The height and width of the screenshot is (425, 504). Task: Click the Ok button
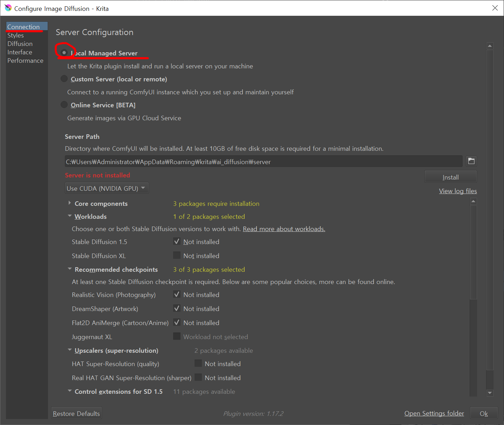click(x=484, y=413)
